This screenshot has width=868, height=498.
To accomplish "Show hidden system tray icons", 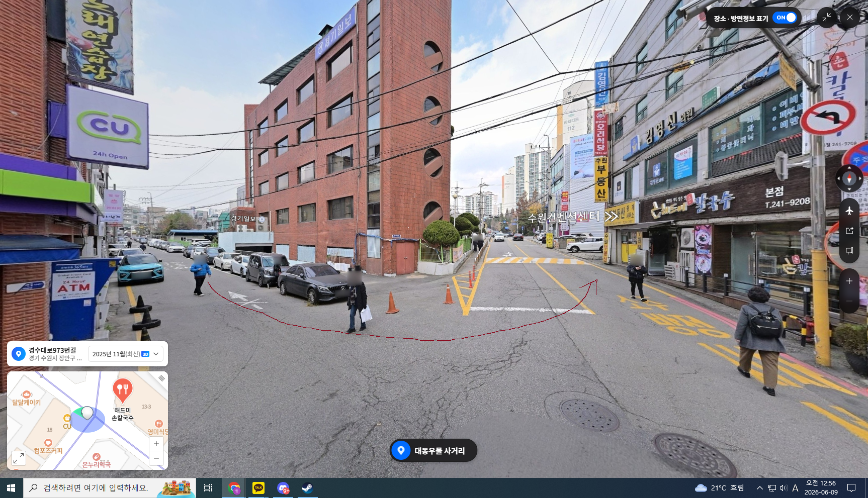I will (x=760, y=488).
